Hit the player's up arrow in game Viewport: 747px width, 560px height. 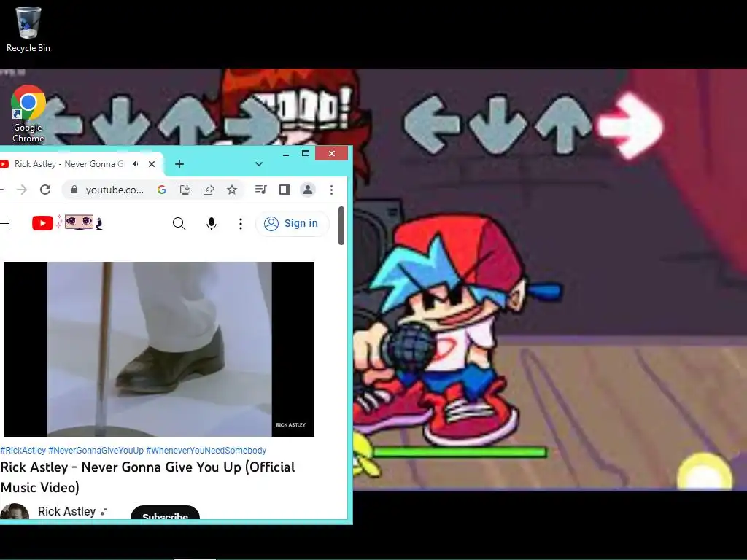tap(563, 125)
